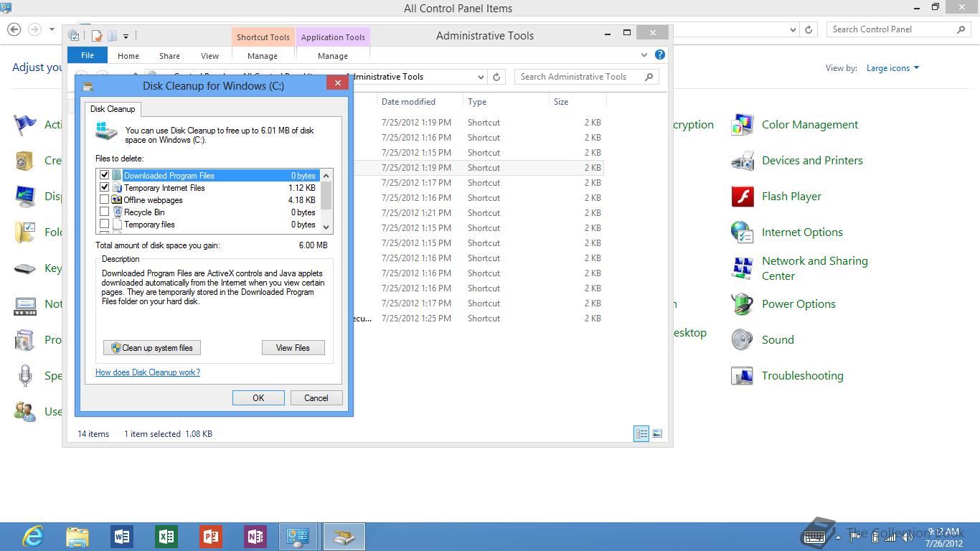Click Clean up system files button

pos(152,348)
